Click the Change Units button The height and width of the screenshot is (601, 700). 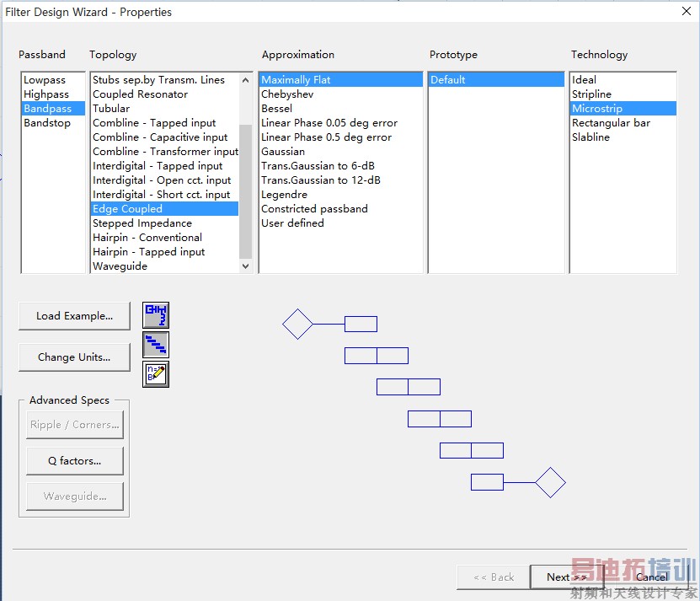click(x=75, y=357)
